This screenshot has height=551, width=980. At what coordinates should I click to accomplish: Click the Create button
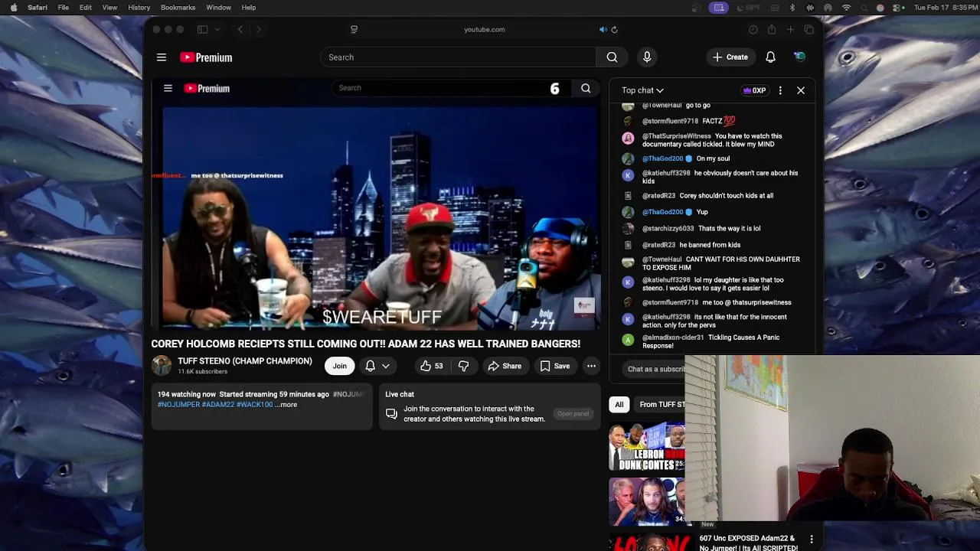(x=730, y=57)
